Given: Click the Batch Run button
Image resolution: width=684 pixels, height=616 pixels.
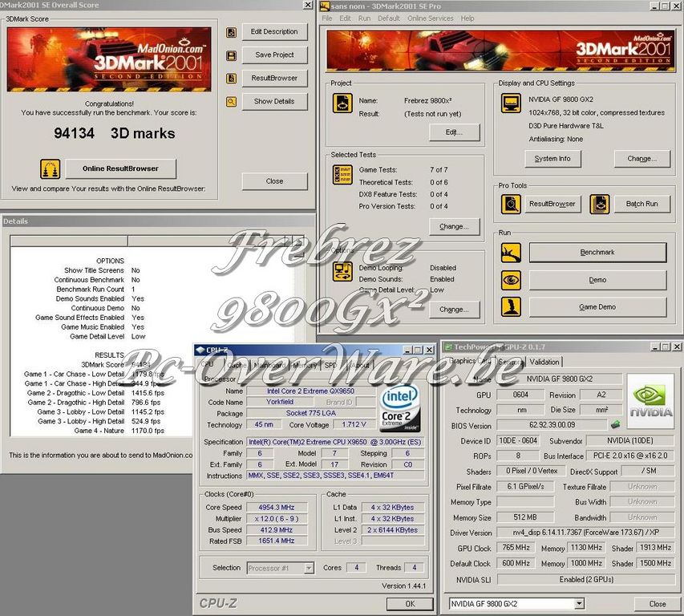Looking at the screenshot, I should click(x=642, y=204).
